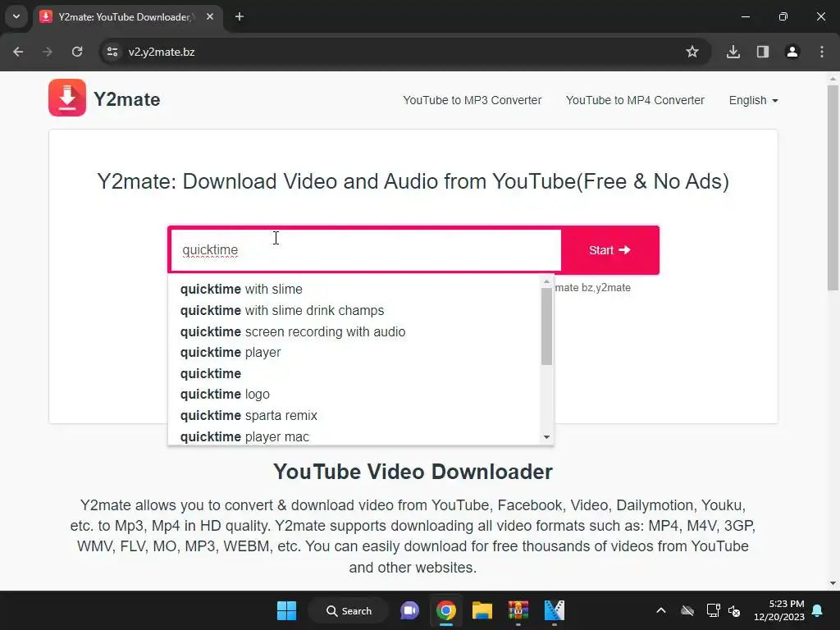Open notifications bell in system tray
The height and width of the screenshot is (630, 840).
(817, 610)
